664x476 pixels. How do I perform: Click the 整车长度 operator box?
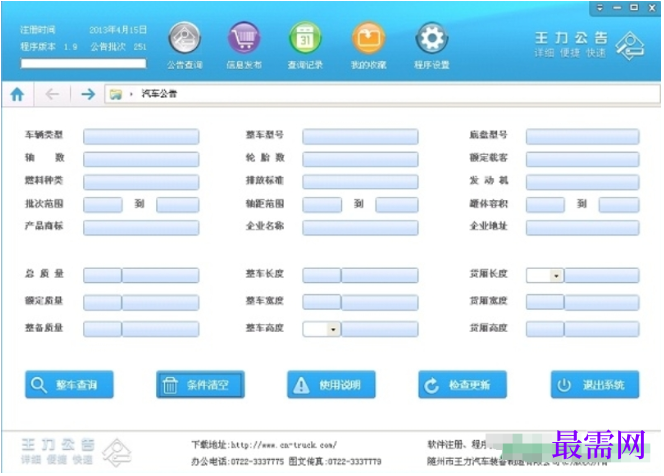click(322, 275)
